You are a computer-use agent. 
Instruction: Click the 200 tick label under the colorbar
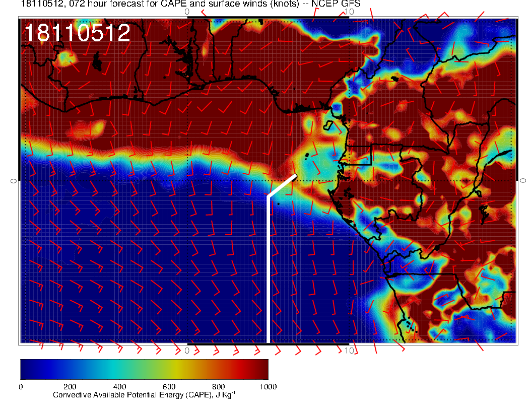tap(70, 387)
